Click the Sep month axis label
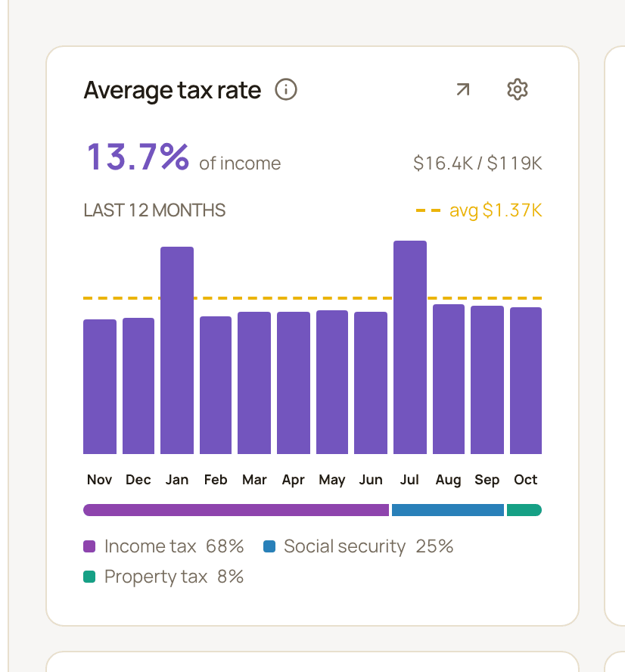 (x=487, y=480)
